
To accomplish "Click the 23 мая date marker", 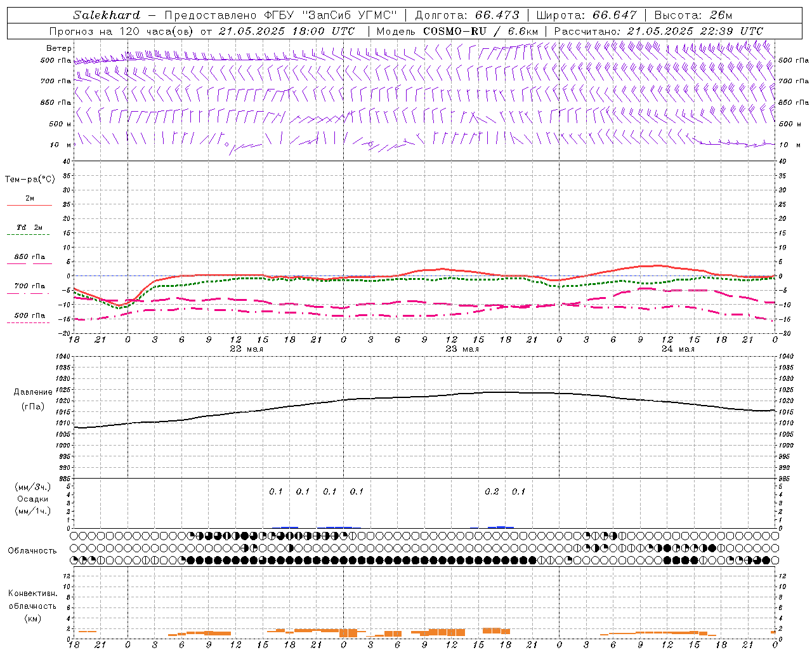I will click(x=462, y=349).
